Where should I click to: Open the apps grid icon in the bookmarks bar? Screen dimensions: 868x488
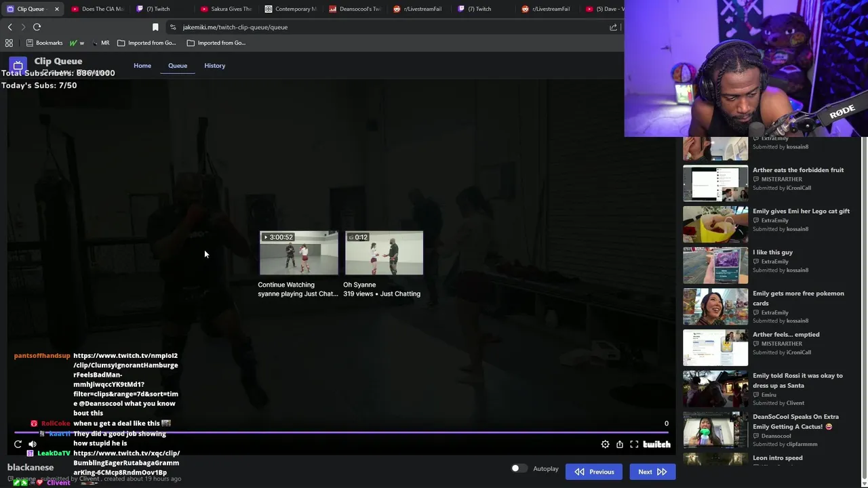pyautogui.click(x=9, y=43)
